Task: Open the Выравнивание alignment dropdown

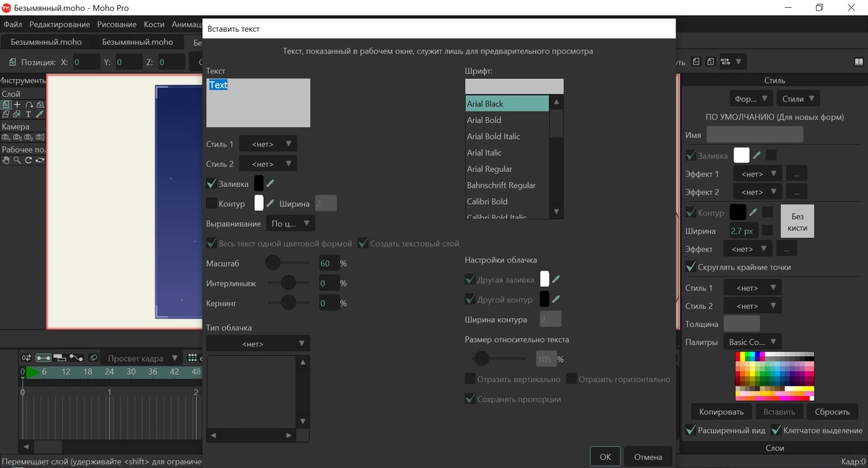Action: [290, 224]
